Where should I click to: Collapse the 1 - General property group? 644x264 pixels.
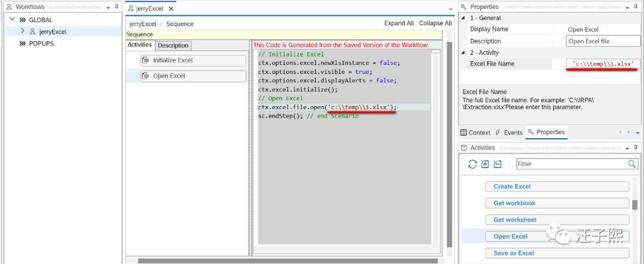click(464, 18)
